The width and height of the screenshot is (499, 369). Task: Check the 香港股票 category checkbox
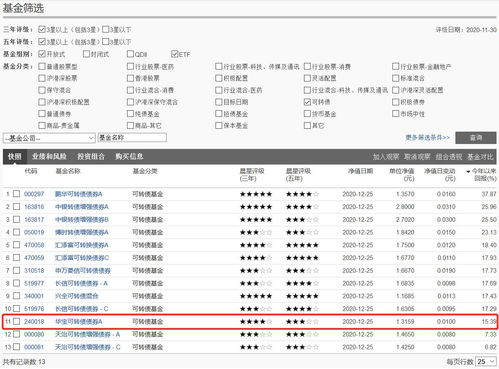[x=130, y=78]
